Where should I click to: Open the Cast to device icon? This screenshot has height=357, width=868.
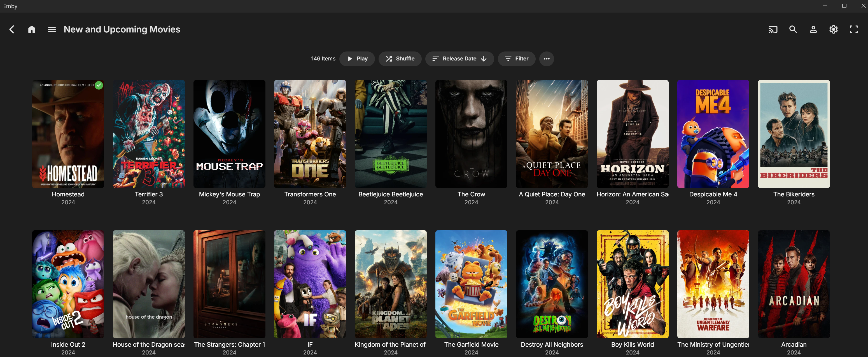click(773, 29)
